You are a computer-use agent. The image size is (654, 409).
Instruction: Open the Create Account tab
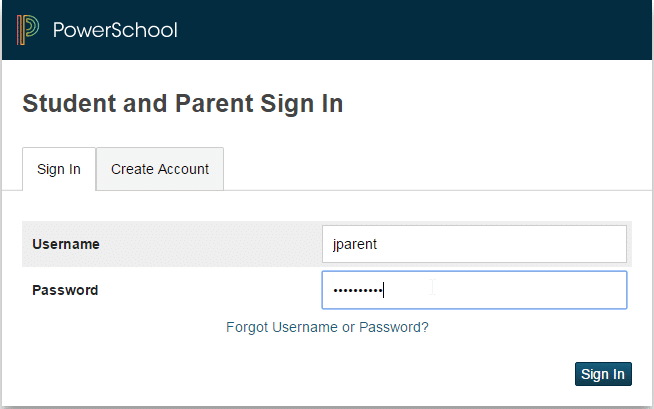(160, 169)
